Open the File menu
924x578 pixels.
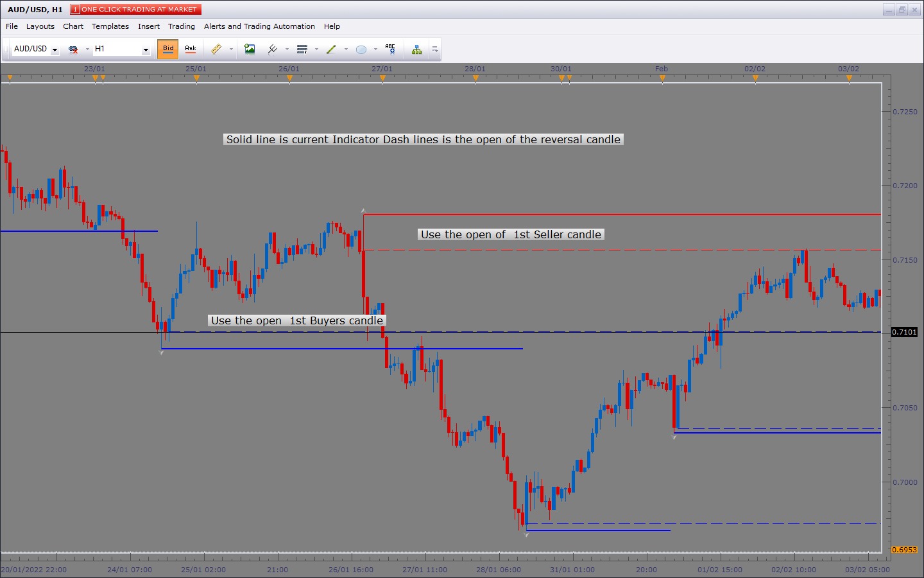tap(12, 26)
